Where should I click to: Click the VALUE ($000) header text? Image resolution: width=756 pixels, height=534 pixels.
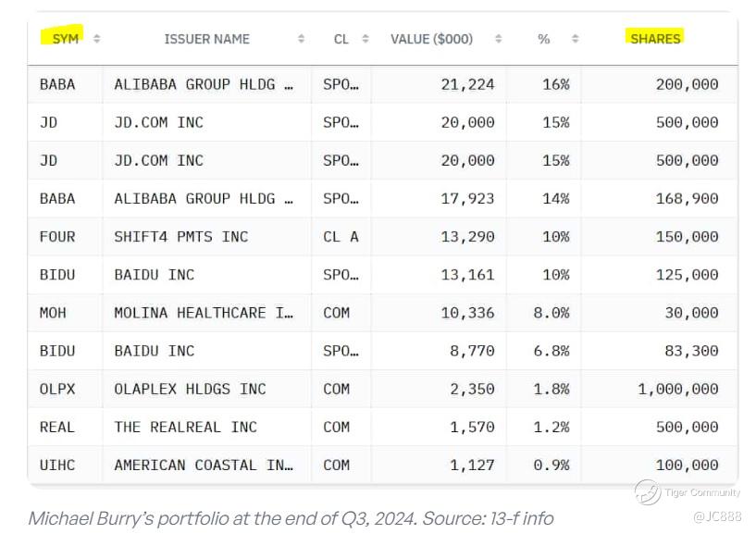(x=431, y=39)
